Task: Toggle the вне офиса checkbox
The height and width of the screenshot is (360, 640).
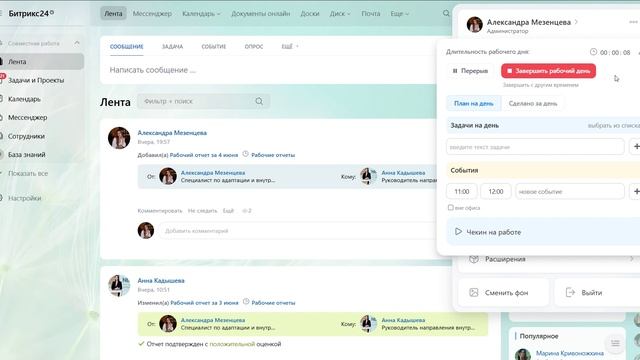Action: (x=451, y=207)
